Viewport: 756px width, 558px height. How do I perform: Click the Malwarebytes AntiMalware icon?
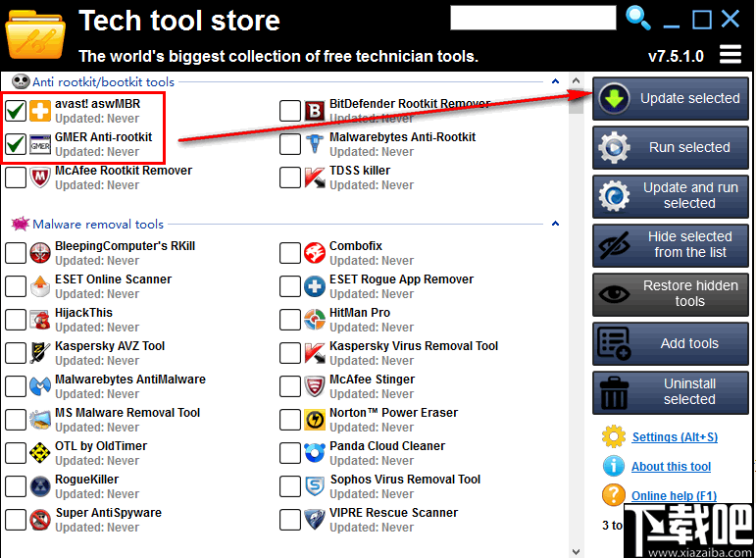40,385
